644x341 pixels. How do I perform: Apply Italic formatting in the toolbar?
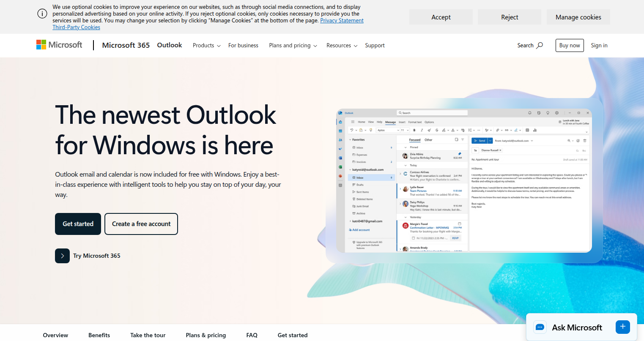(x=422, y=130)
